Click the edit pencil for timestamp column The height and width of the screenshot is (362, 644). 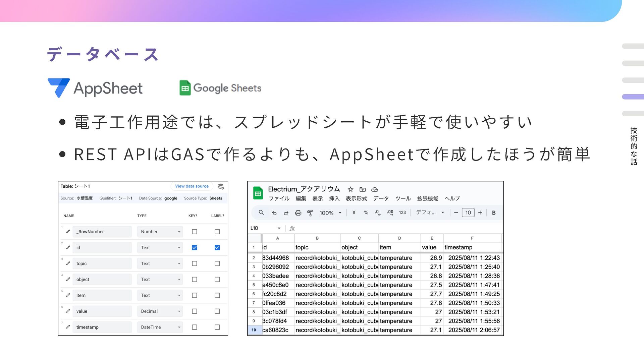[68, 327]
